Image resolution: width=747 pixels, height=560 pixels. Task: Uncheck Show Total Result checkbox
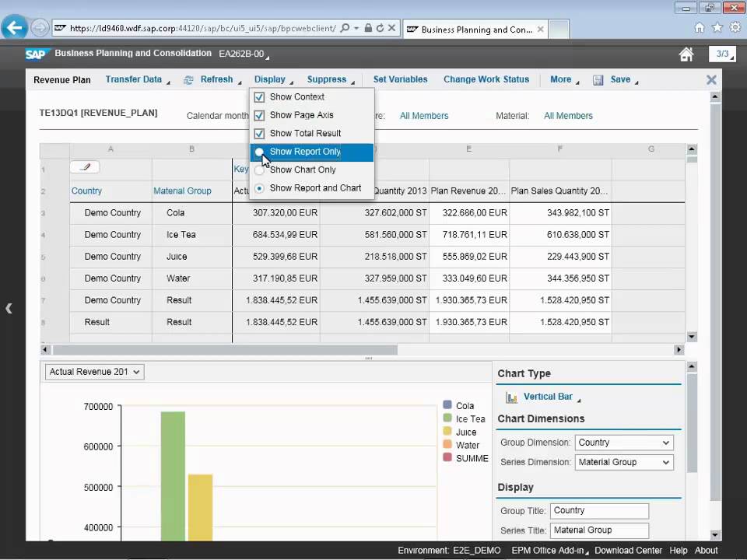pyautogui.click(x=259, y=133)
